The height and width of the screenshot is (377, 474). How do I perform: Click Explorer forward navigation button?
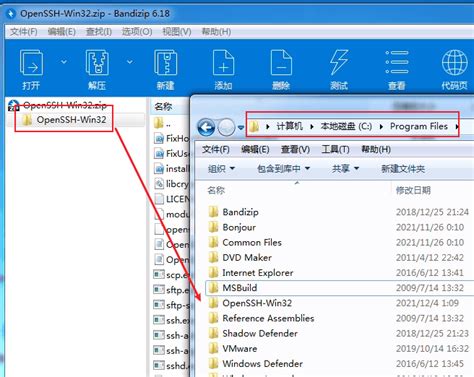(x=226, y=127)
